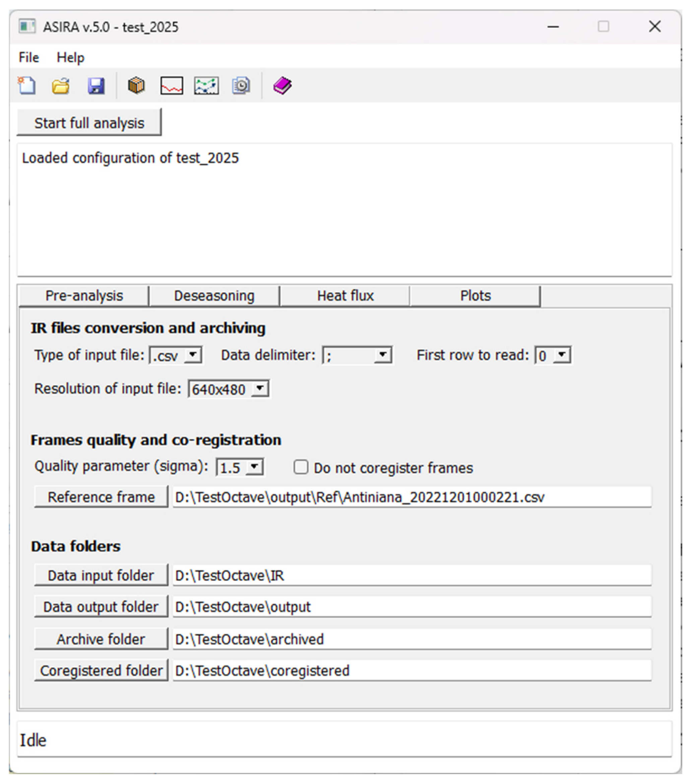691x784 pixels.
Task: Click the documents with clock icon
Action: pos(241,85)
